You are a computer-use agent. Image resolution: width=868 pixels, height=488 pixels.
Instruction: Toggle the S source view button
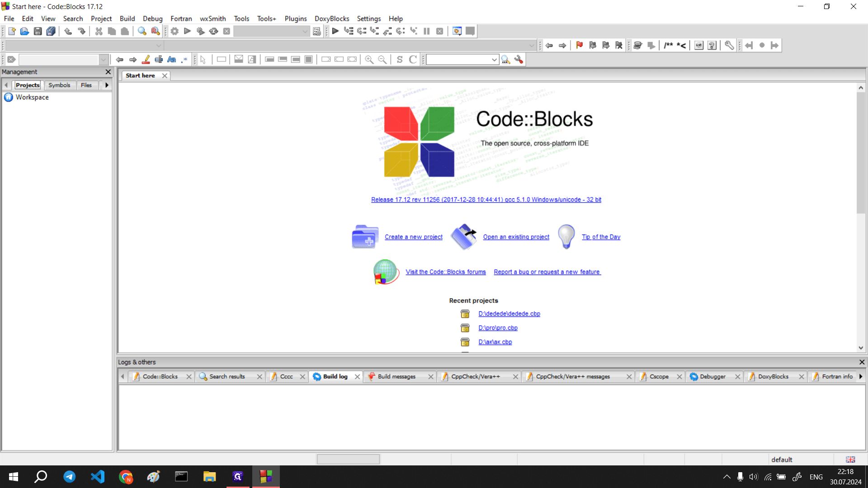(x=400, y=60)
